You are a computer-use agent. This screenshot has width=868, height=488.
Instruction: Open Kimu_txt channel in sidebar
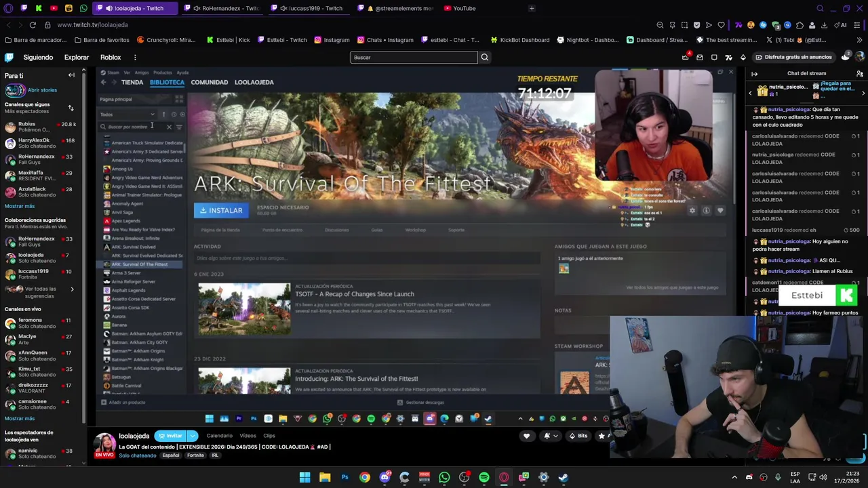pyautogui.click(x=41, y=371)
